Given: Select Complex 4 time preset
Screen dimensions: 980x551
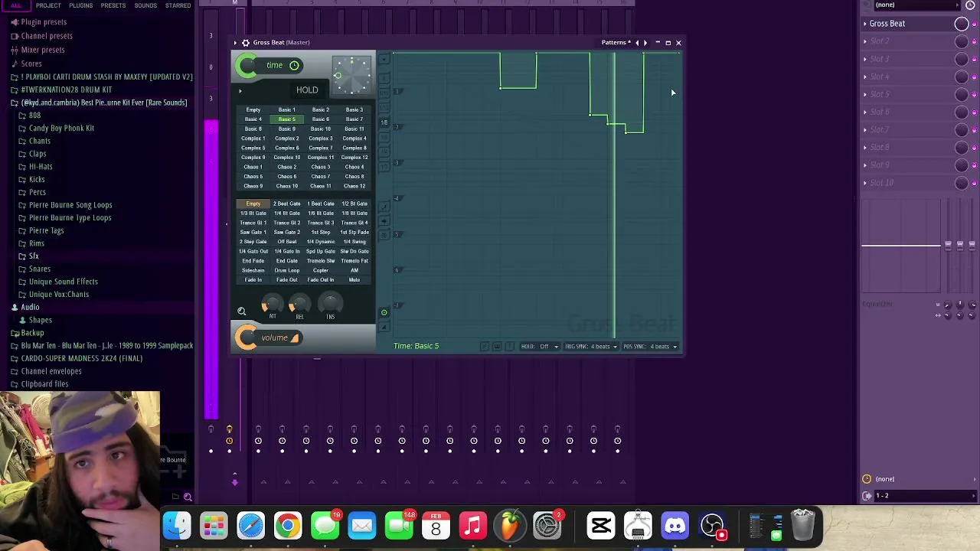Looking at the screenshot, I should tap(354, 139).
